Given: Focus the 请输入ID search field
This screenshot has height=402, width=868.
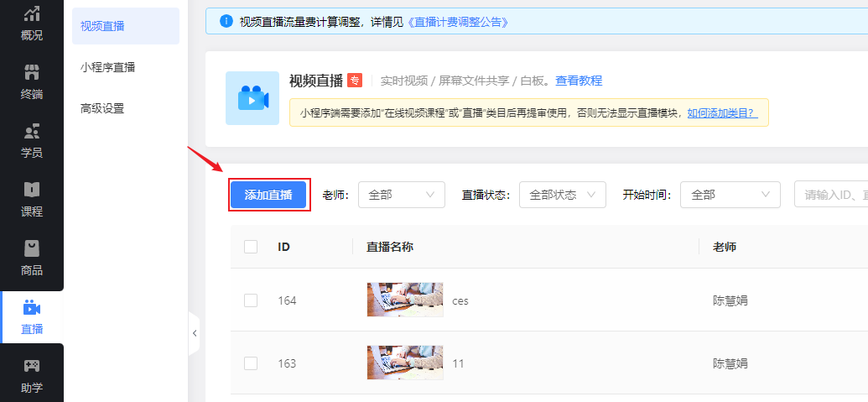Looking at the screenshot, I should [831, 195].
